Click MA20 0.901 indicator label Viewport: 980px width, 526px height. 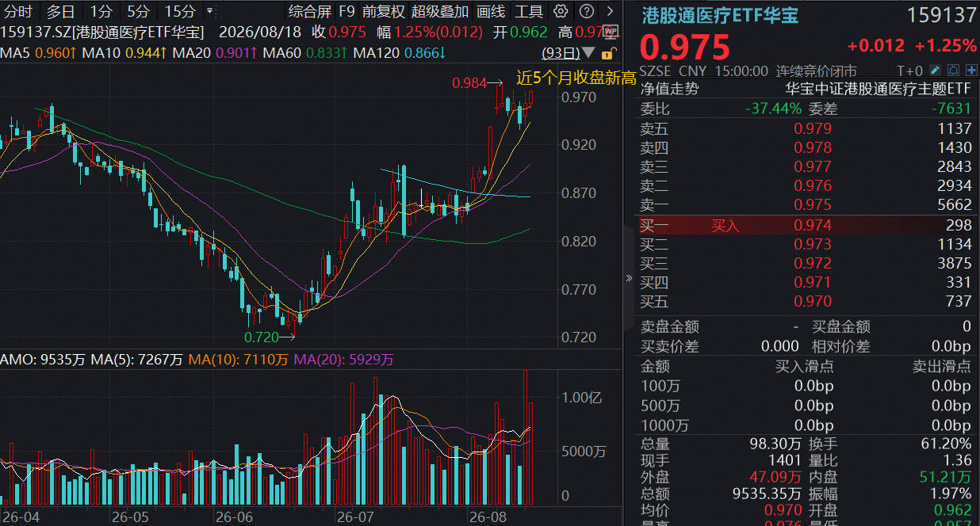coord(213,53)
